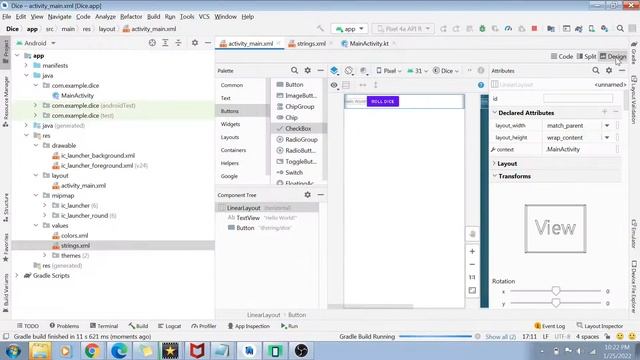The image size is (640, 360).
Task: Toggle view options eye icon in design toolbar
Action: [334, 85]
